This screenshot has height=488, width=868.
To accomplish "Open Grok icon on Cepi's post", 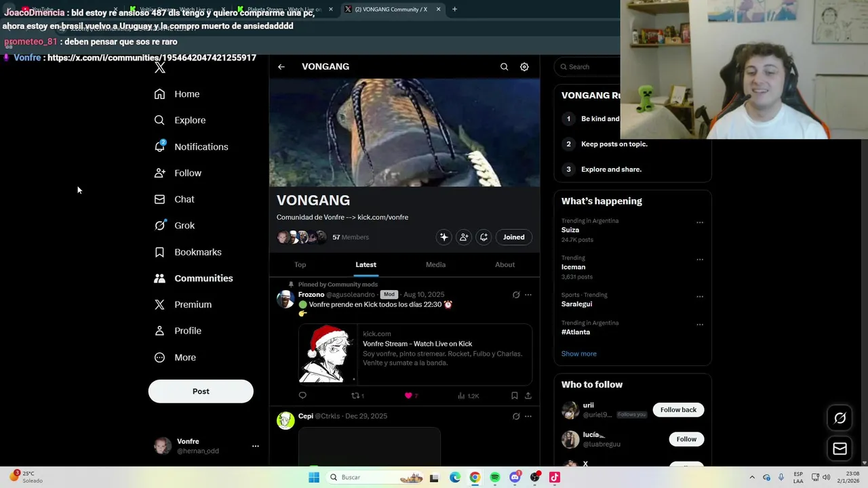I will (x=516, y=416).
